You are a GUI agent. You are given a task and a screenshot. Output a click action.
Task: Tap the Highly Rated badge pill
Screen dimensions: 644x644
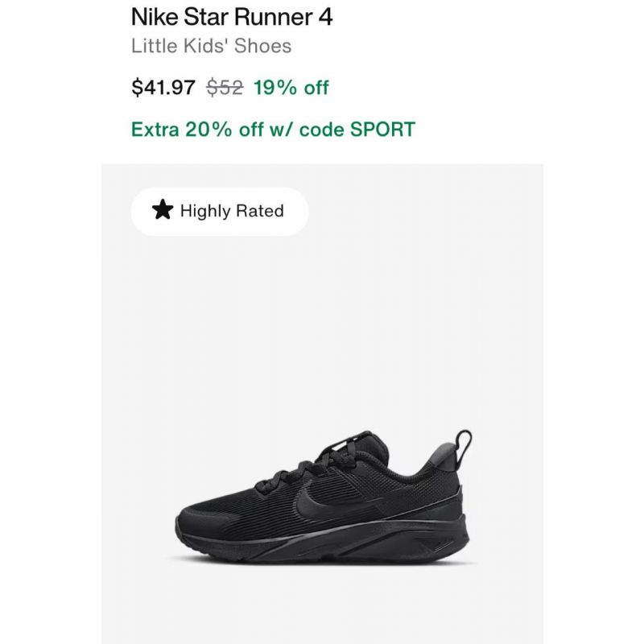[220, 211]
